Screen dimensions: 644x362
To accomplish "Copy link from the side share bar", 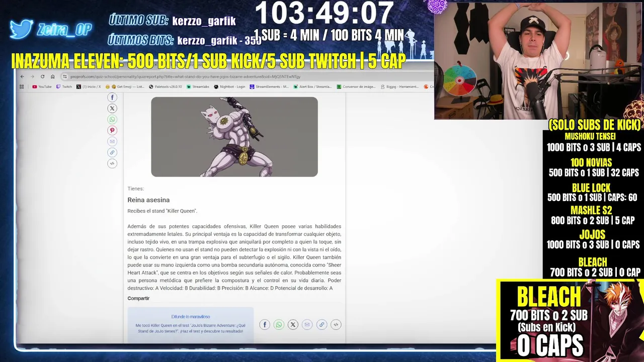I will (x=112, y=152).
